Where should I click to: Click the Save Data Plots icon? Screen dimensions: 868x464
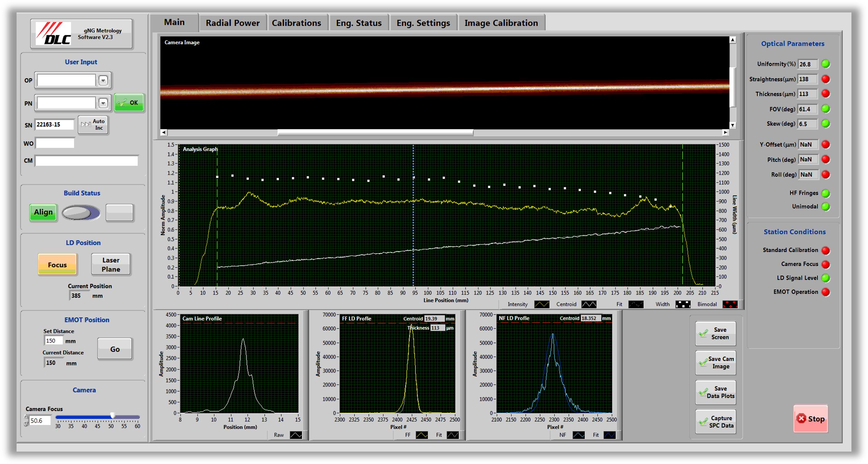tap(703, 392)
